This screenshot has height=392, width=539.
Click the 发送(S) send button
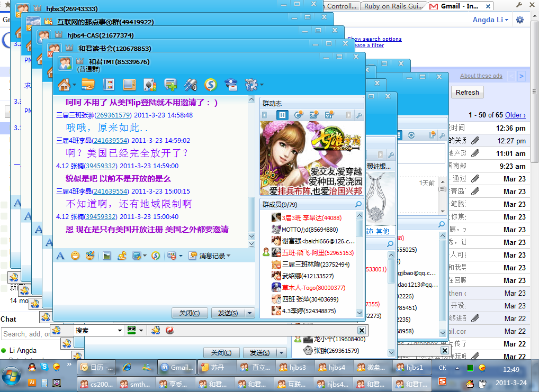pyautogui.click(x=228, y=313)
